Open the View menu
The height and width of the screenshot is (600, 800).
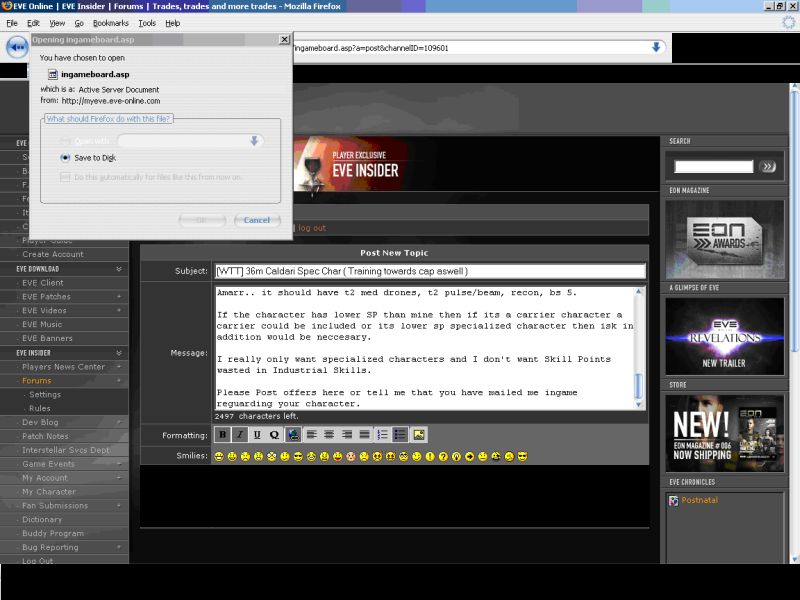point(57,23)
